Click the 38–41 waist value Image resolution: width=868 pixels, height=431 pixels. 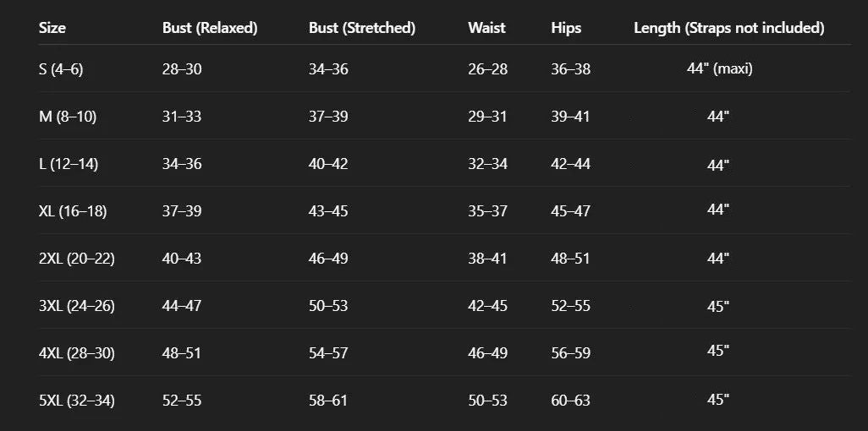coord(487,259)
